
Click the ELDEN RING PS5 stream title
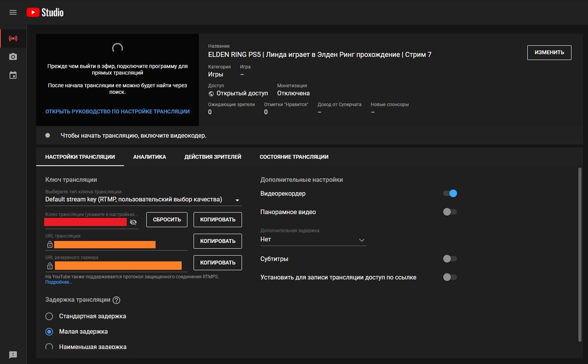point(320,54)
